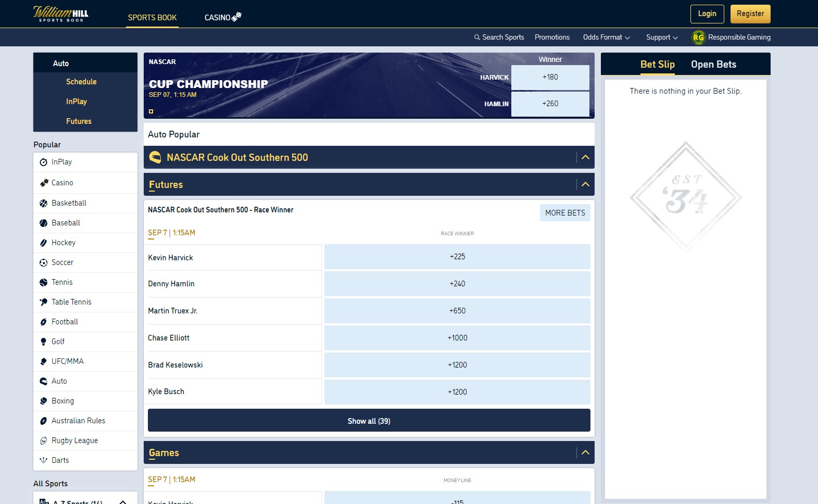Click the Rugby League ball icon

(43, 440)
